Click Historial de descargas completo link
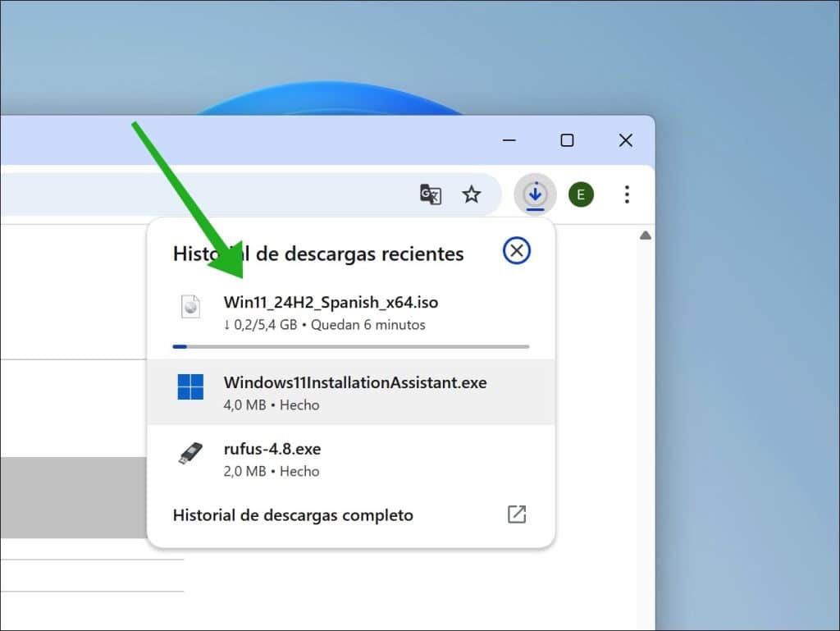This screenshot has height=631, width=840. tap(293, 514)
